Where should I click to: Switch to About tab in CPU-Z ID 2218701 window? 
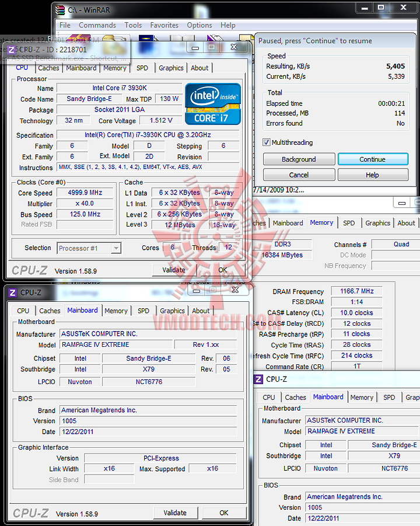point(199,68)
